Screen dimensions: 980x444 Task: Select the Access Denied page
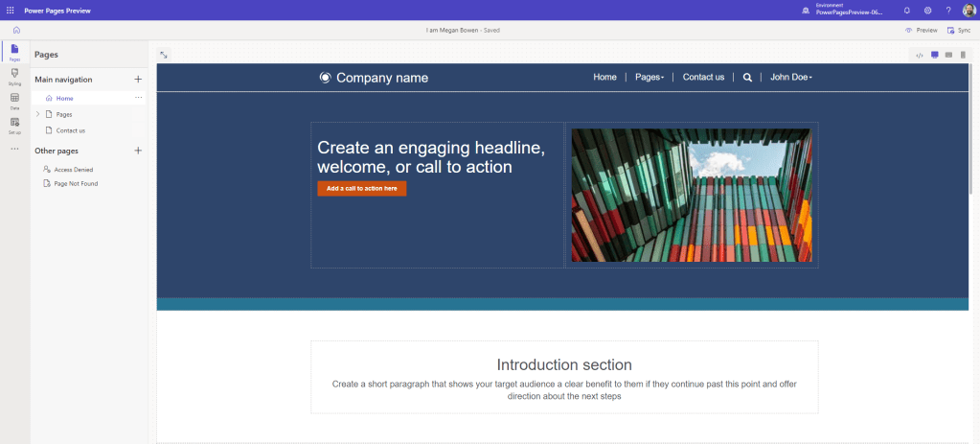[75, 169]
